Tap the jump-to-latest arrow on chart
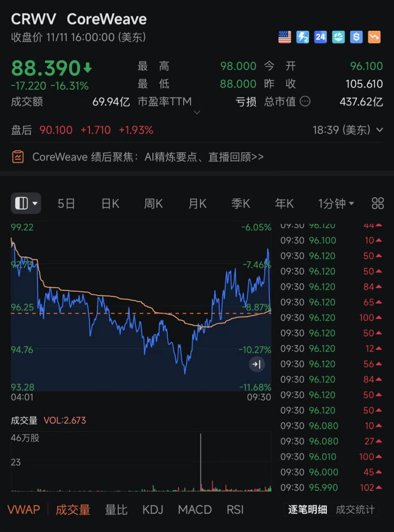Image resolution: width=394 pixels, height=532 pixels. pos(257,364)
